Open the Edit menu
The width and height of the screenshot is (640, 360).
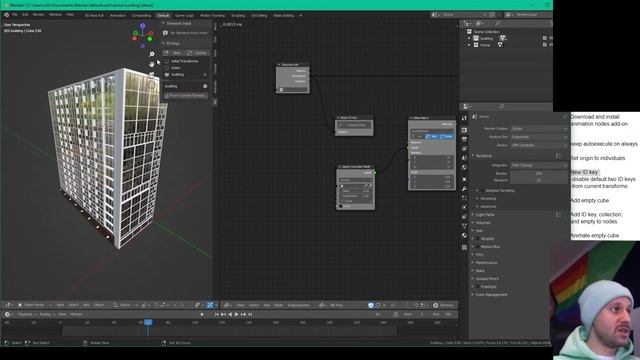tap(25, 15)
